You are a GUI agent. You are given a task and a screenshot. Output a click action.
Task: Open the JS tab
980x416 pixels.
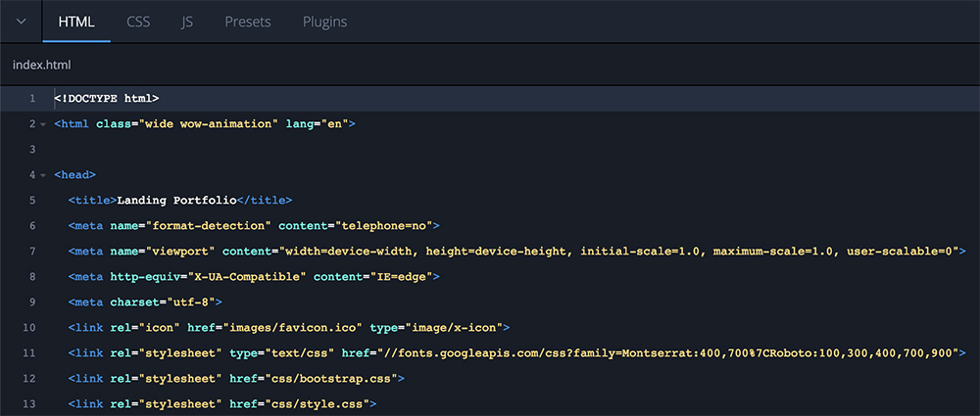187,22
